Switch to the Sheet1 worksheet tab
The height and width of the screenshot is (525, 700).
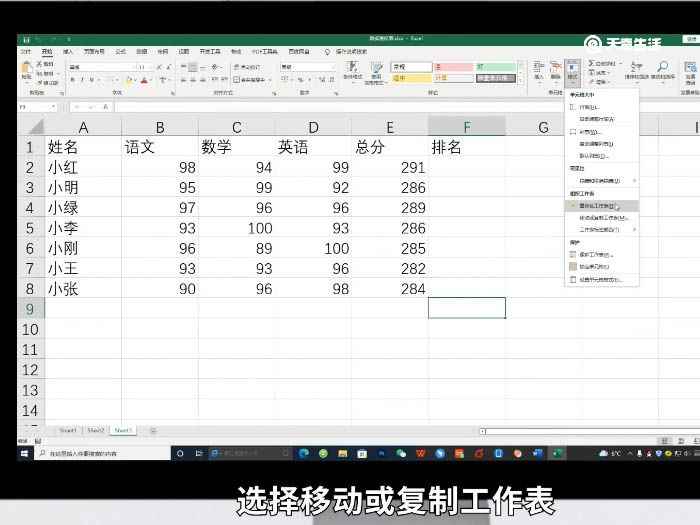[x=68, y=430]
